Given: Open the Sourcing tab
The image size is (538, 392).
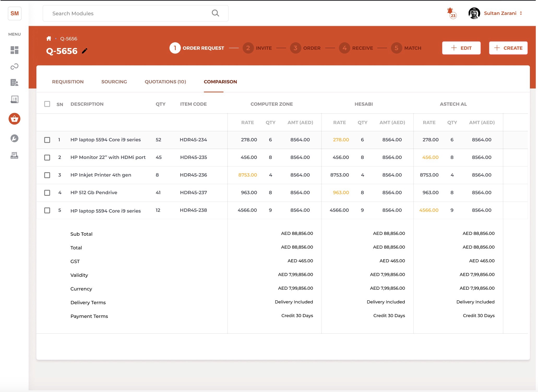Looking at the screenshot, I should click(x=114, y=82).
